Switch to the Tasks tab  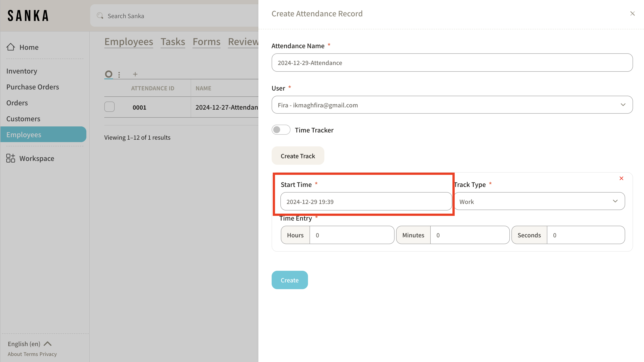[x=173, y=42]
